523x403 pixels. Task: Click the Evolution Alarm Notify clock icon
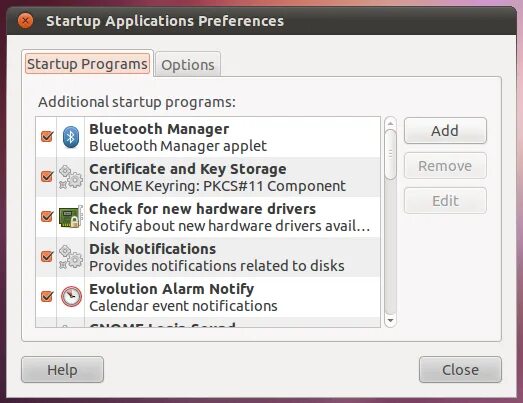(x=71, y=296)
